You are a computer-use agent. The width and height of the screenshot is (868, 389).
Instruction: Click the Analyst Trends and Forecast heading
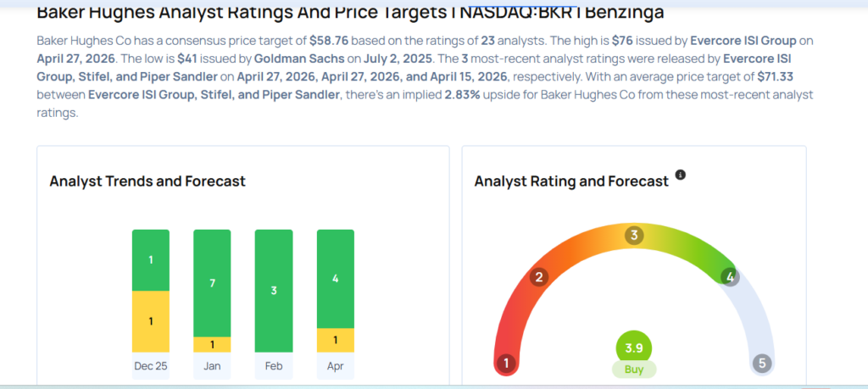[147, 181]
